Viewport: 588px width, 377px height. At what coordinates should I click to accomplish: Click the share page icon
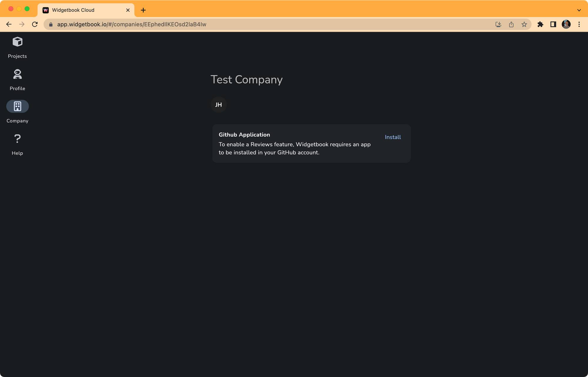coord(511,24)
